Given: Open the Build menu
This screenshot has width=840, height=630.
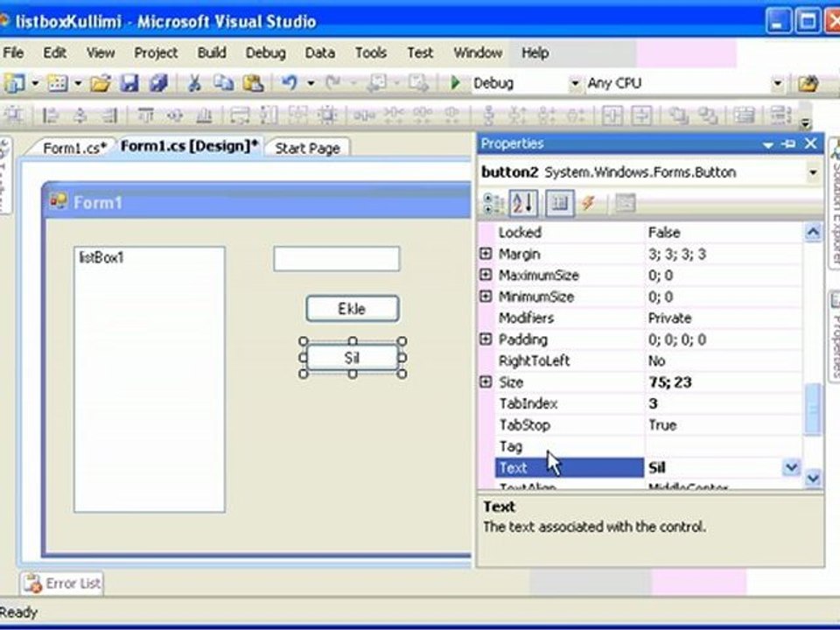Looking at the screenshot, I should click(x=212, y=52).
